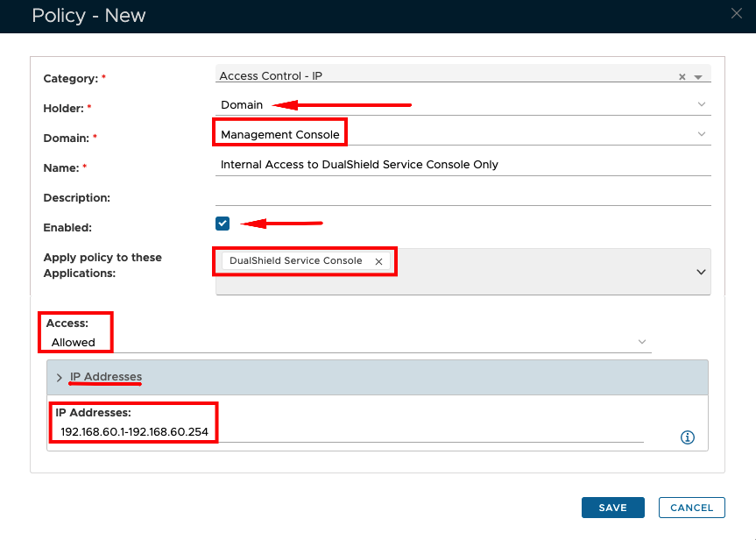Click the Name text field
The height and width of the screenshot is (540, 756).
coord(463,164)
